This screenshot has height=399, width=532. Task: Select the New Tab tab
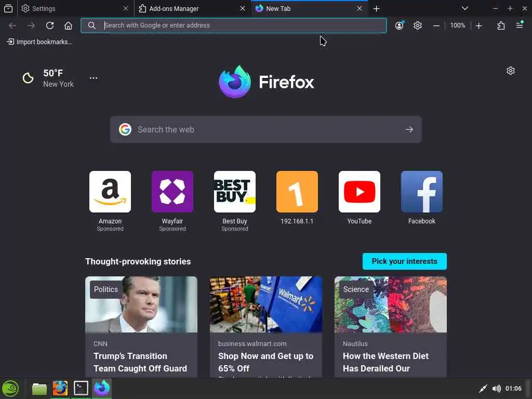[309, 8]
